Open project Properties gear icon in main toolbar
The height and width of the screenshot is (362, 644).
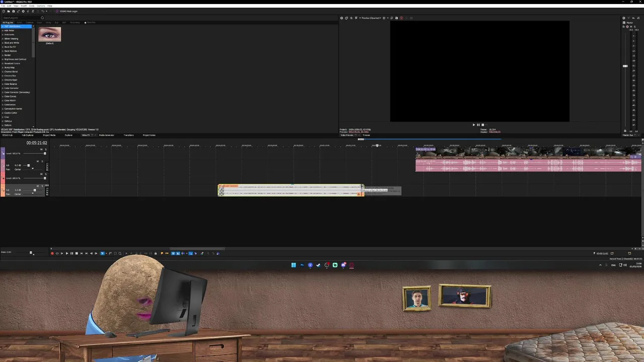pyautogui.click(x=23, y=11)
